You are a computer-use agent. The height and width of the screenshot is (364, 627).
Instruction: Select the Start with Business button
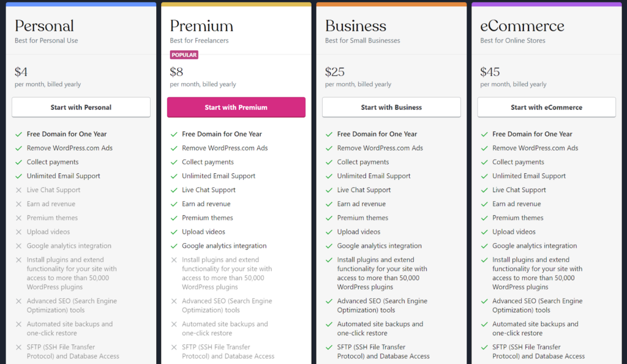pyautogui.click(x=391, y=107)
